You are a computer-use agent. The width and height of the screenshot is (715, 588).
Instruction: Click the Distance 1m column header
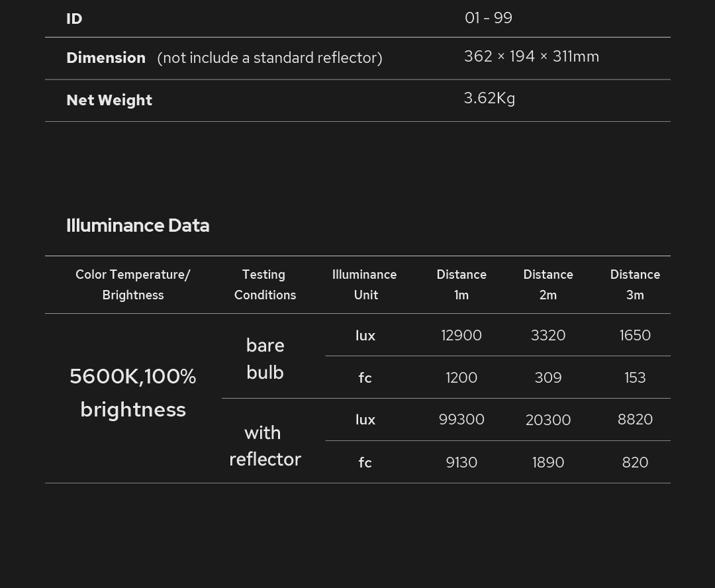pos(461,285)
